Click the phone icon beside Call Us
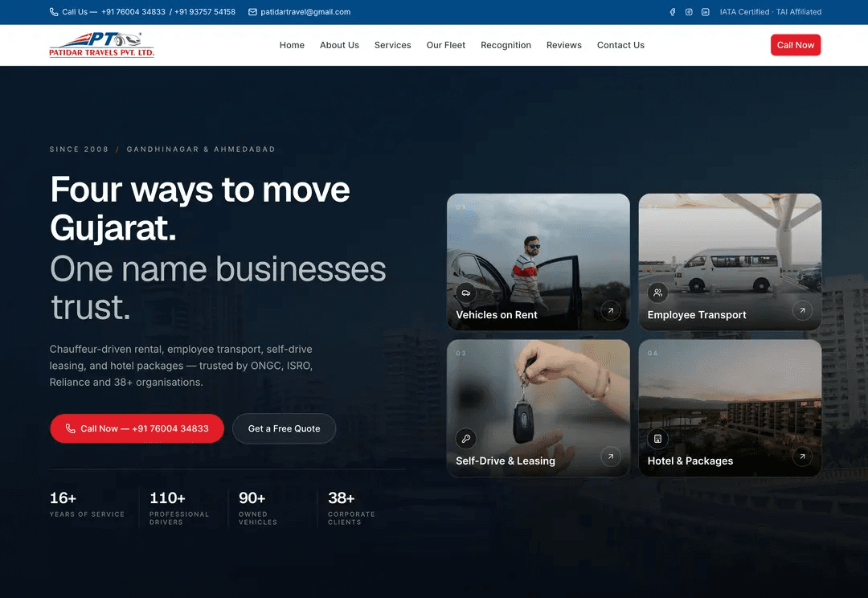 (x=54, y=11)
